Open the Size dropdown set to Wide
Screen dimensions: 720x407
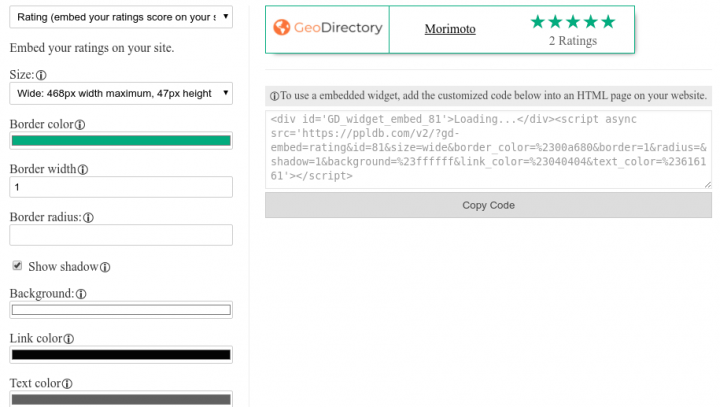[x=121, y=93]
